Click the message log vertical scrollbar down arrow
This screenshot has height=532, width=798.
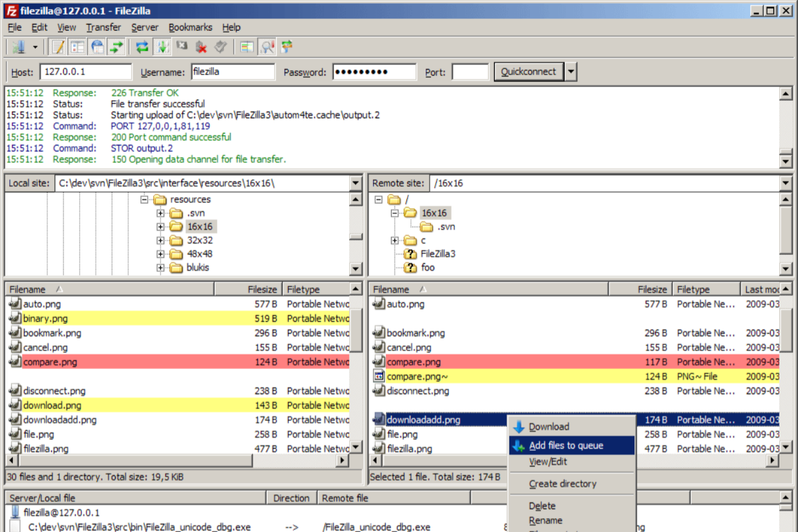(x=785, y=162)
